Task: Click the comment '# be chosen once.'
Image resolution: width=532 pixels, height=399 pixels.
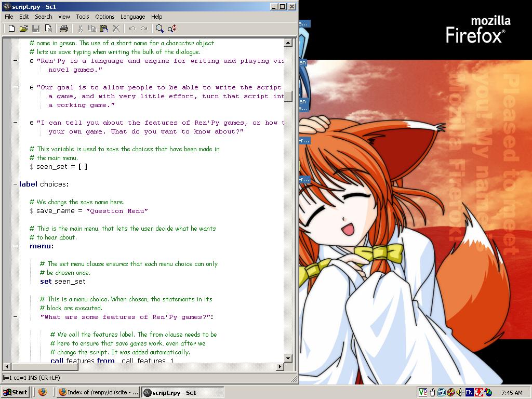Action: tap(65, 272)
